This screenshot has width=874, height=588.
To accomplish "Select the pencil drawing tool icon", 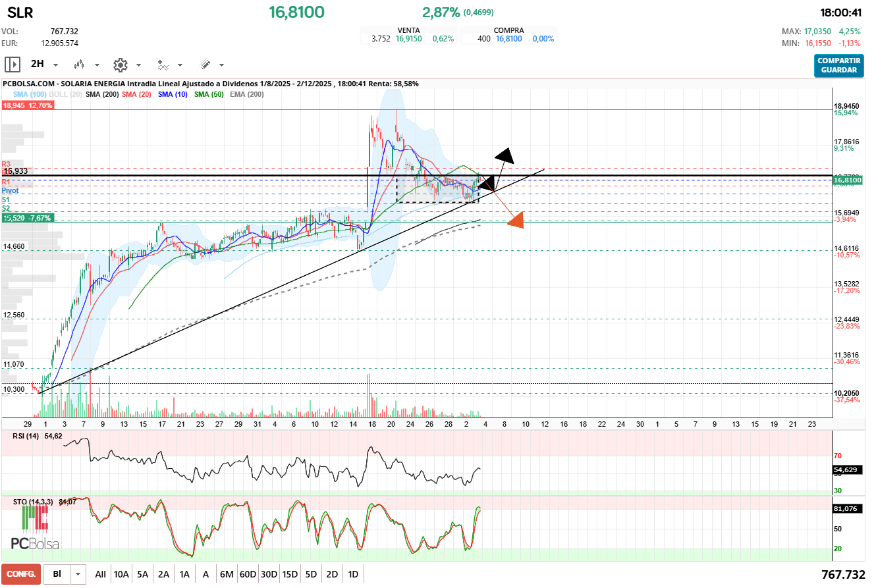I will pos(205,65).
